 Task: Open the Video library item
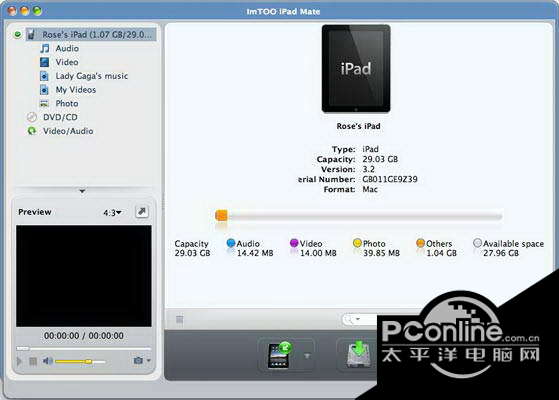[67, 62]
